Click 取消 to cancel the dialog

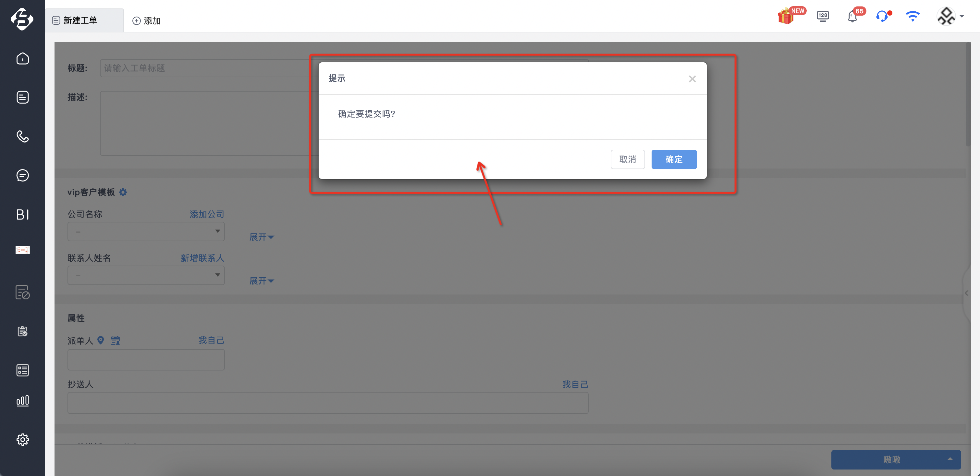pos(627,159)
